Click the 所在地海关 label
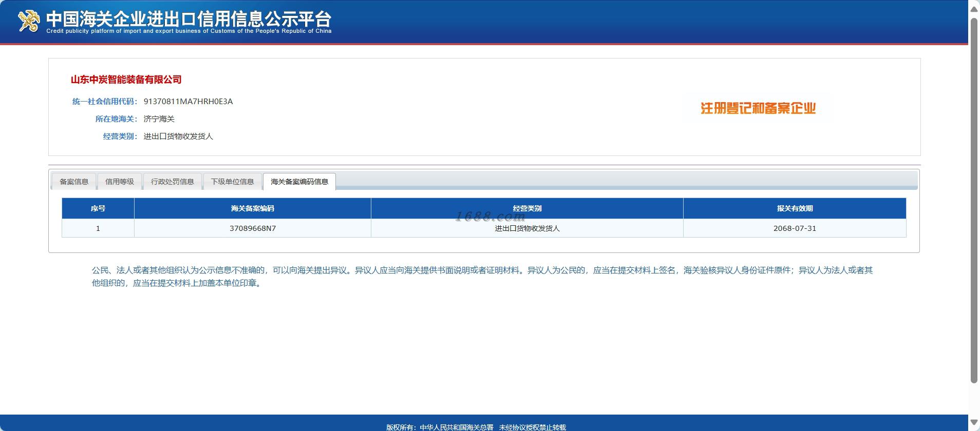980x431 pixels. 116,119
